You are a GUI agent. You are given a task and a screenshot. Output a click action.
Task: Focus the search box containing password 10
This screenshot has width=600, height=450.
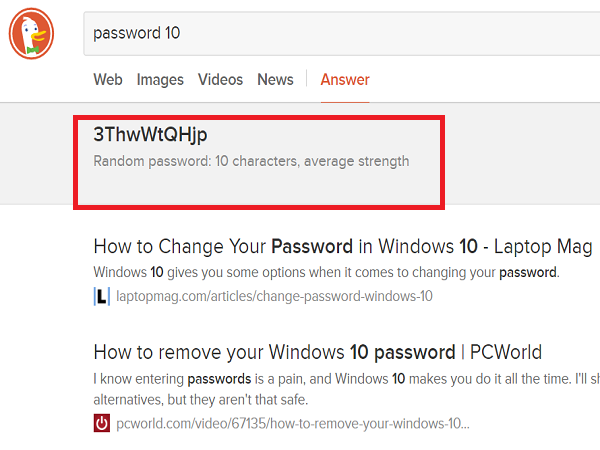tap(342, 34)
